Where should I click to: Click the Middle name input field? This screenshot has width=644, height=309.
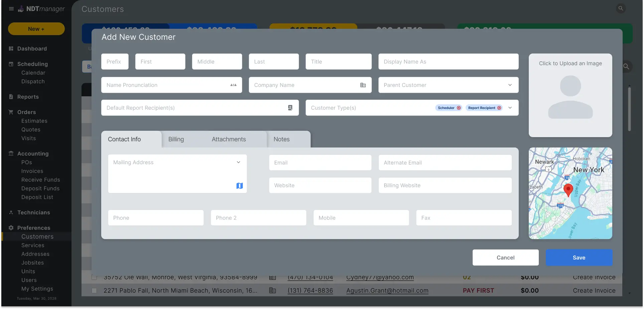point(217,62)
